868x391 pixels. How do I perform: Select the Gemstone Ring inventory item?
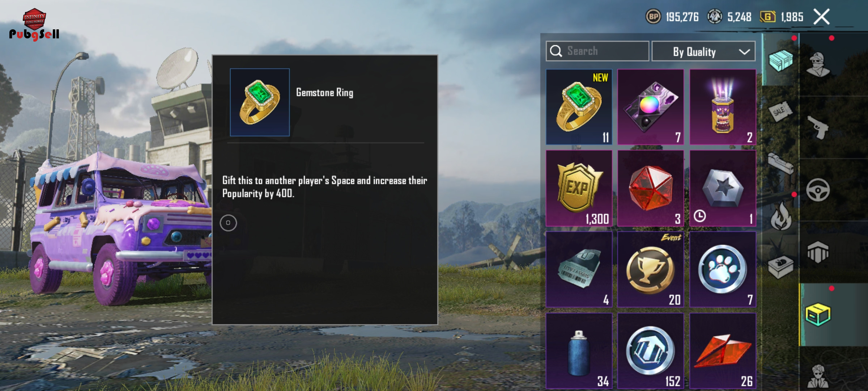(x=579, y=107)
